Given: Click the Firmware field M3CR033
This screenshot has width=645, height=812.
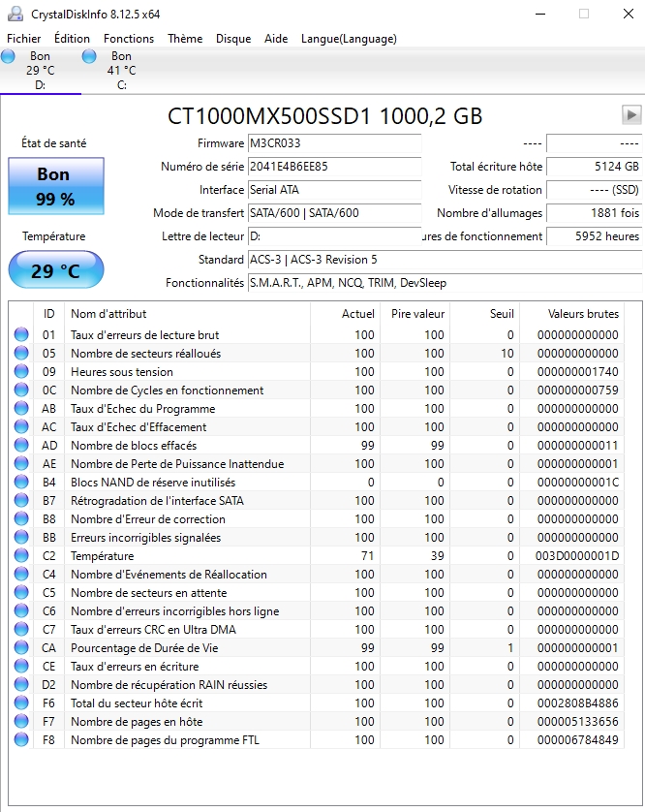Looking at the screenshot, I should tap(334, 143).
